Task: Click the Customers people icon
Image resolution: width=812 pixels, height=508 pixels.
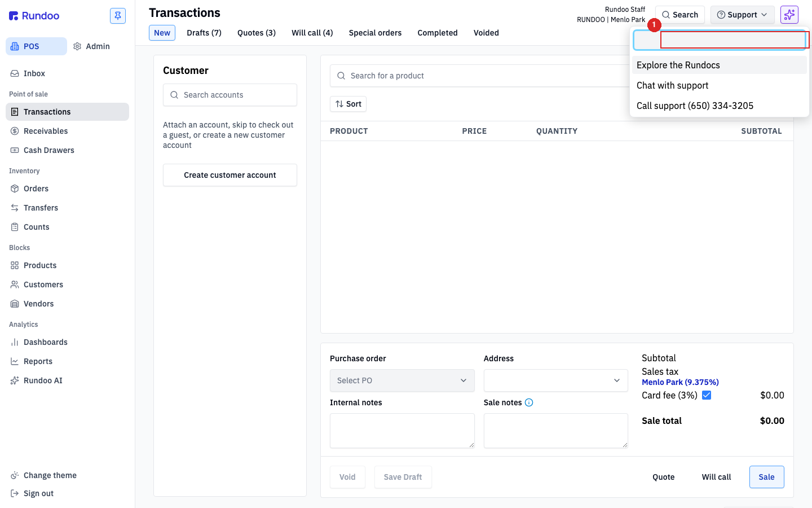Action: tap(15, 284)
